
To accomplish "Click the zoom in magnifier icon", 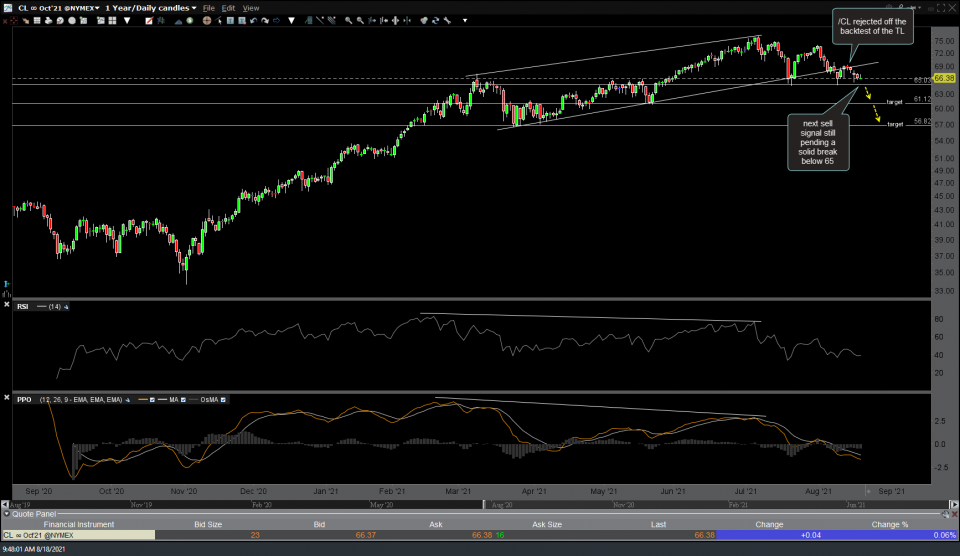I will click(x=348, y=21).
